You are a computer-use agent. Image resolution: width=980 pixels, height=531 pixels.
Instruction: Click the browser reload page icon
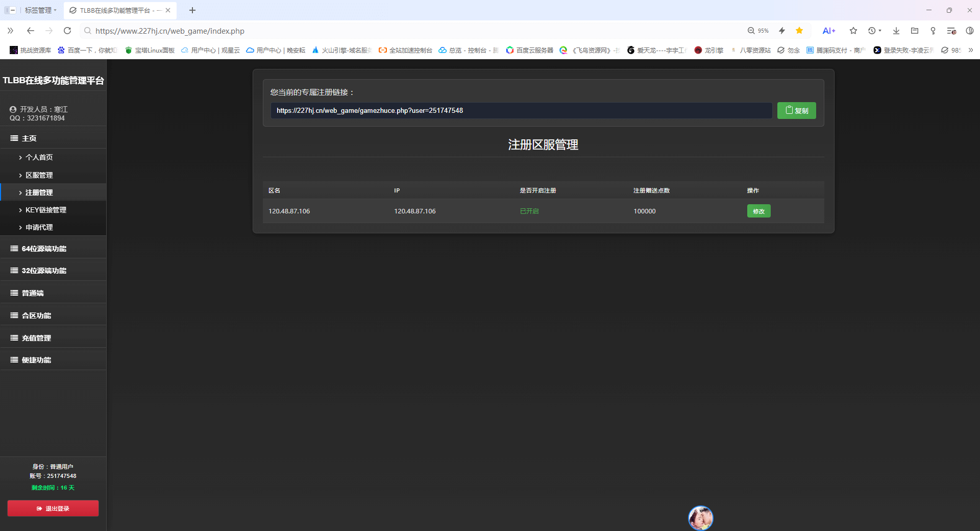pyautogui.click(x=67, y=31)
